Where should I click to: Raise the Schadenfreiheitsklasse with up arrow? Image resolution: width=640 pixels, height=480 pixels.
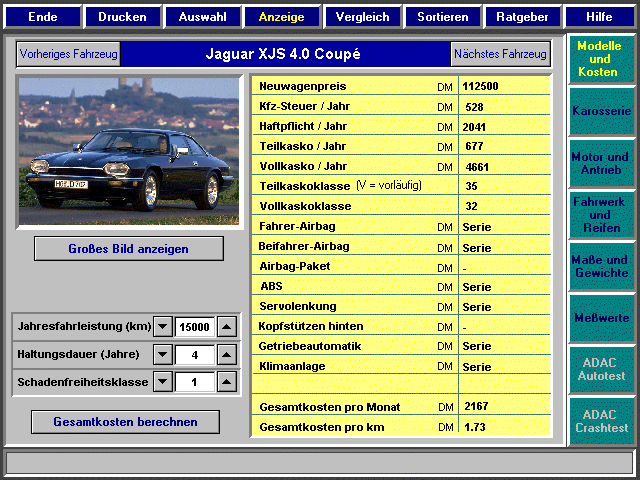click(x=227, y=382)
